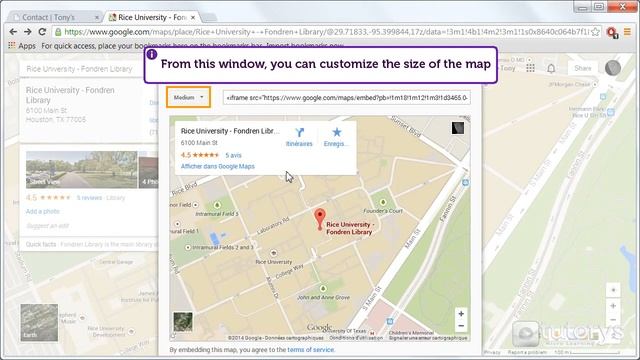
Task: Click the red Fondren Library map pin
Action: 320,219
